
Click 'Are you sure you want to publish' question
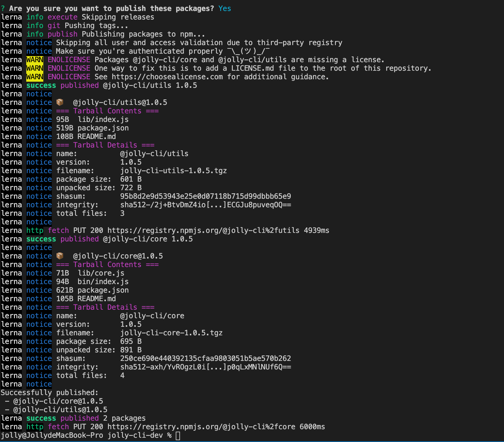click(x=112, y=9)
